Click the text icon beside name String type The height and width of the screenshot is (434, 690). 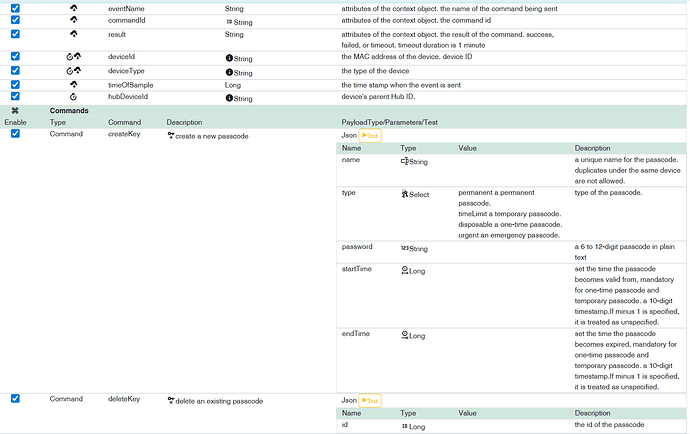(x=405, y=161)
